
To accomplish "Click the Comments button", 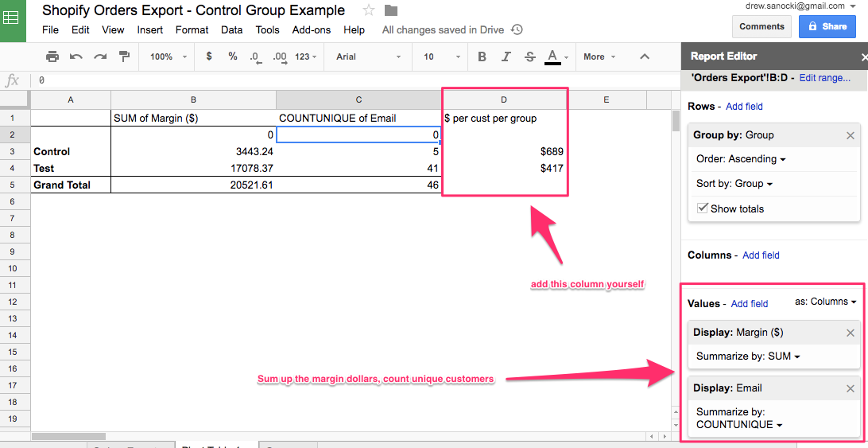I will coord(761,26).
